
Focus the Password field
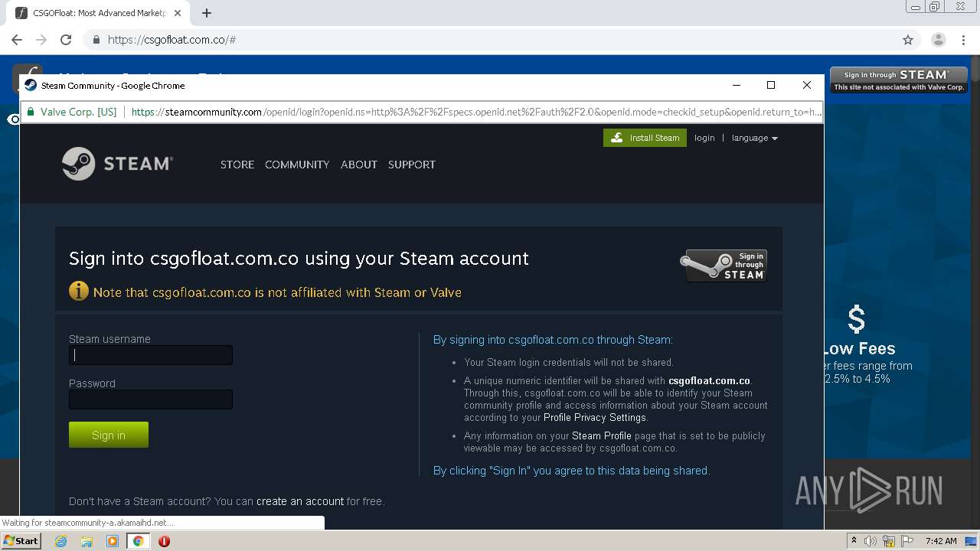pos(151,399)
